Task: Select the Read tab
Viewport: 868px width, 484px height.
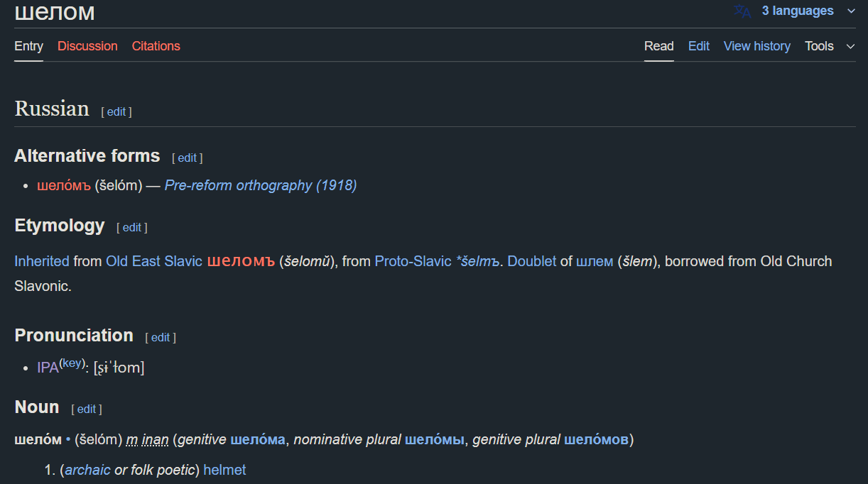Action: coord(658,46)
